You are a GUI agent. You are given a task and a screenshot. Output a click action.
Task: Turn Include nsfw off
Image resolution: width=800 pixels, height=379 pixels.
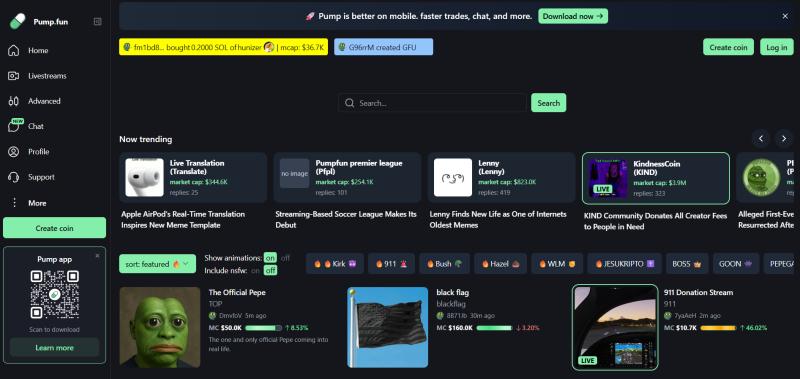coord(270,270)
